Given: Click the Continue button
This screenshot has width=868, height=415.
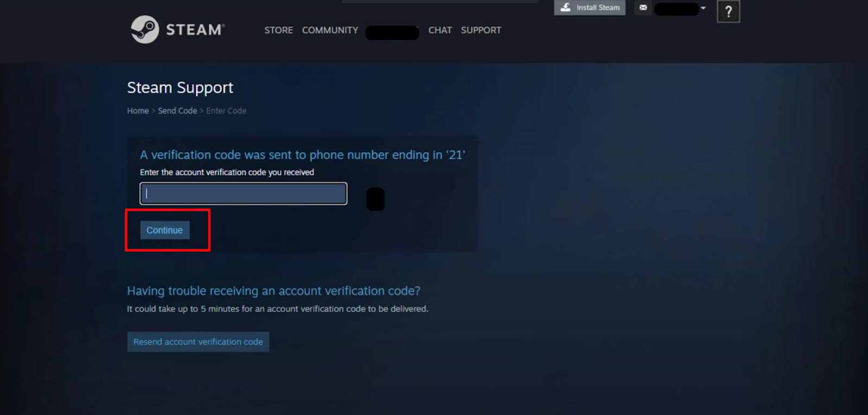Looking at the screenshot, I should click(x=165, y=230).
